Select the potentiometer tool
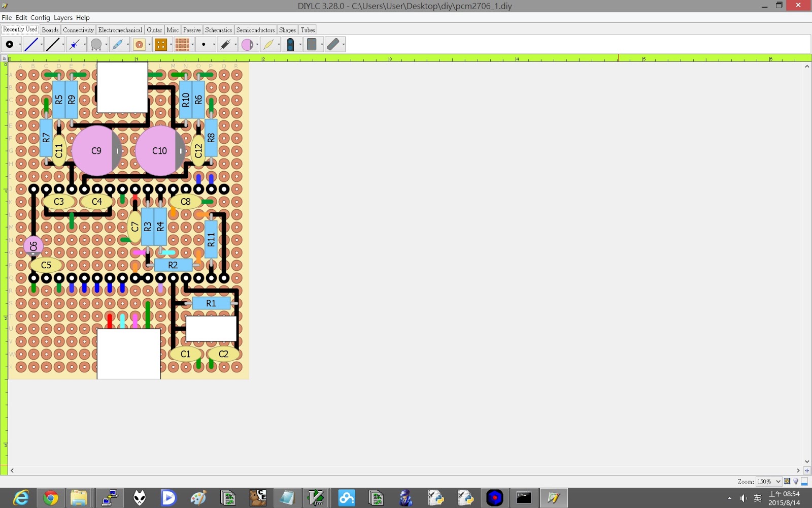 (x=96, y=44)
